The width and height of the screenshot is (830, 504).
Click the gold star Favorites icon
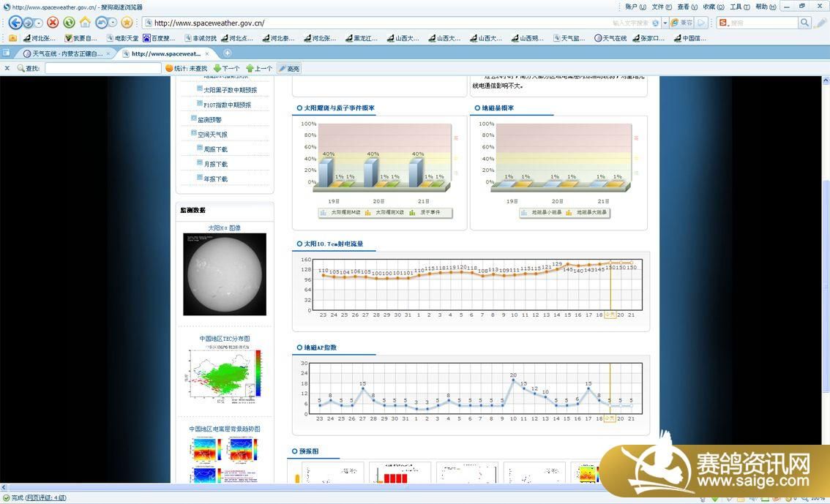[127, 23]
